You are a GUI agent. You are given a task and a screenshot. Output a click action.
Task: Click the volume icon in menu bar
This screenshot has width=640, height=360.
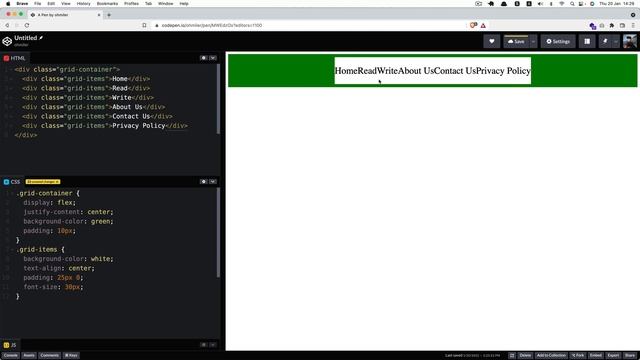coord(540,3)
